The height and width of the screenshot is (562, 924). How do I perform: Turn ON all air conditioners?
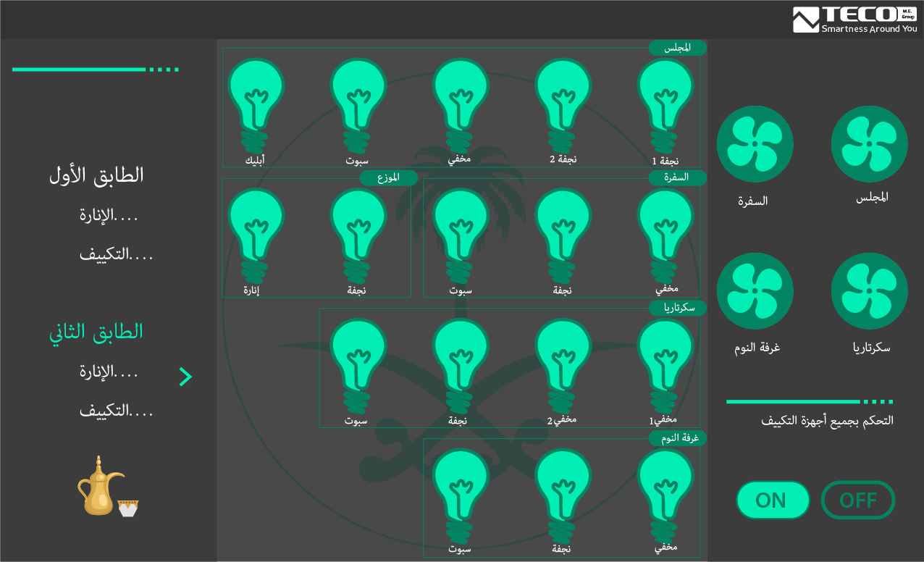coord(772,500)
